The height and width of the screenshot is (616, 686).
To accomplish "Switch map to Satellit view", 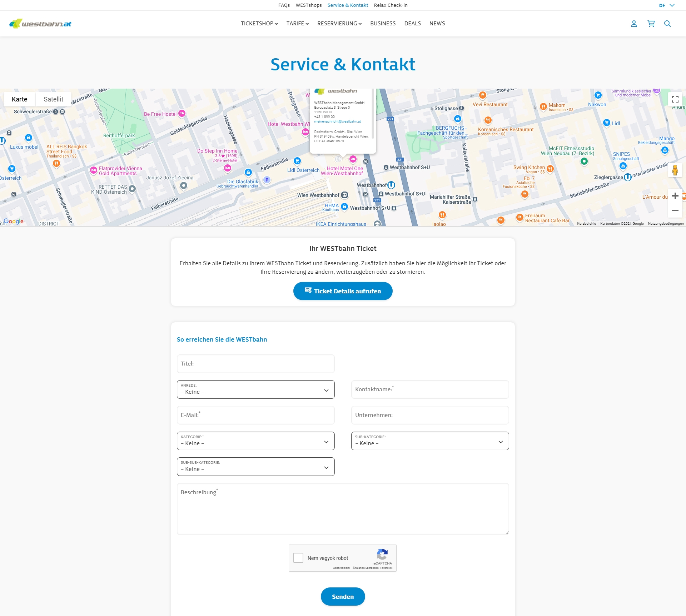I will point(54,99).
